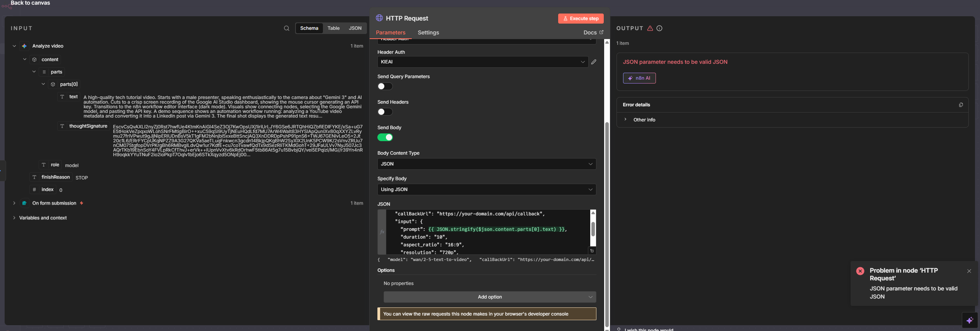Enable Send Query Parameters toggle
Image resolution: width=980 pixels, height=331 pixels.
pos(385,86)
